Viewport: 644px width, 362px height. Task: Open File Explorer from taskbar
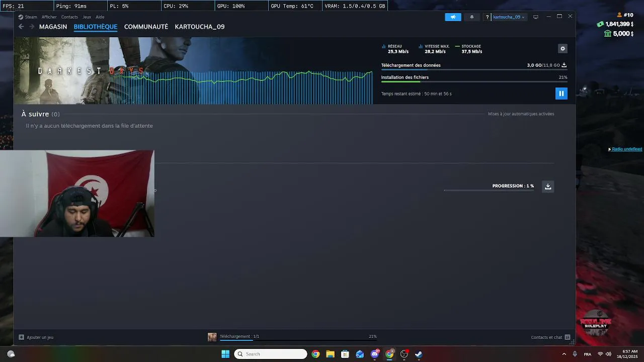[x=330, y=354]
